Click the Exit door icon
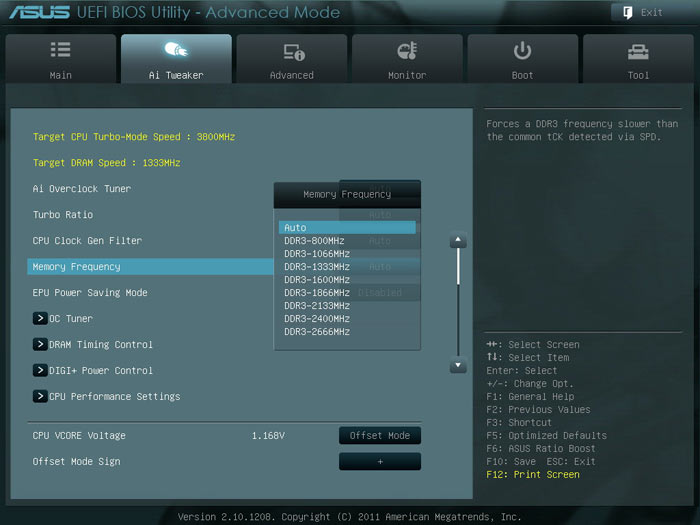Screen dimensions: 700x525 pyautogui.click(x=627, y=12)
